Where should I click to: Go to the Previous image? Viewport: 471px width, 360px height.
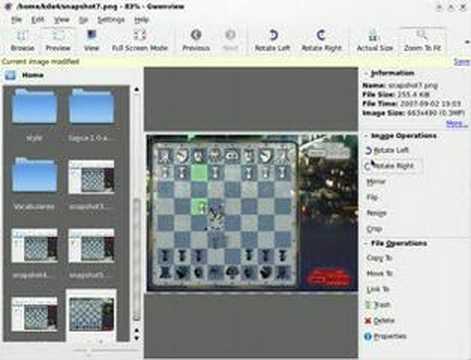click(196, 41)
